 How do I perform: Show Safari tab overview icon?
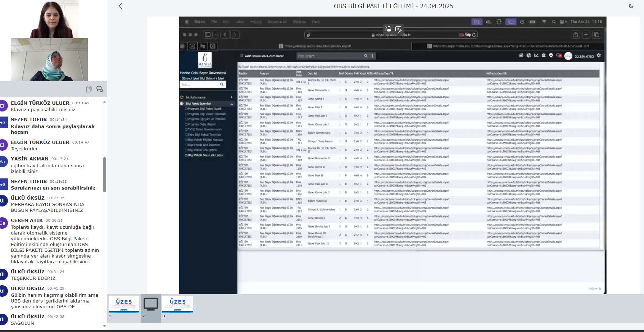point(597,35)
